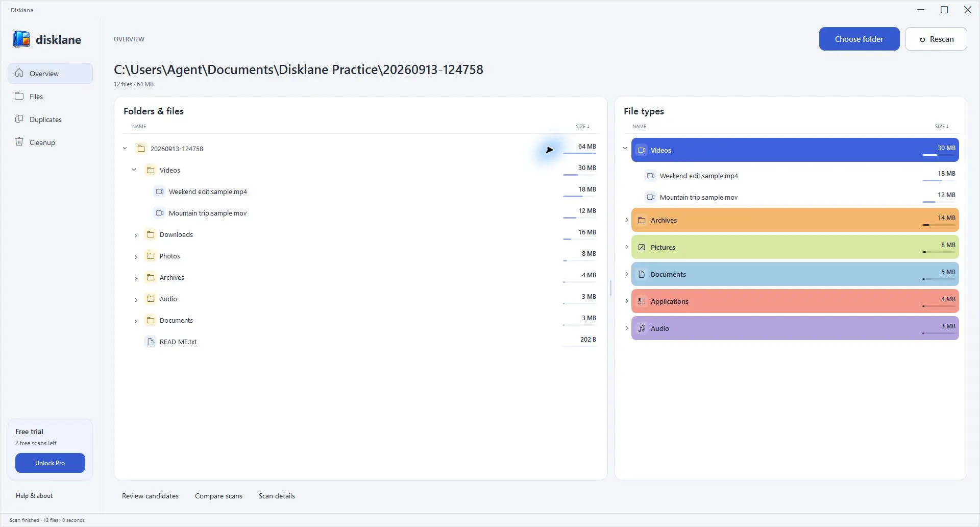
Task: Sort Folders & files by SIZE header
Action: pos(582,126)
